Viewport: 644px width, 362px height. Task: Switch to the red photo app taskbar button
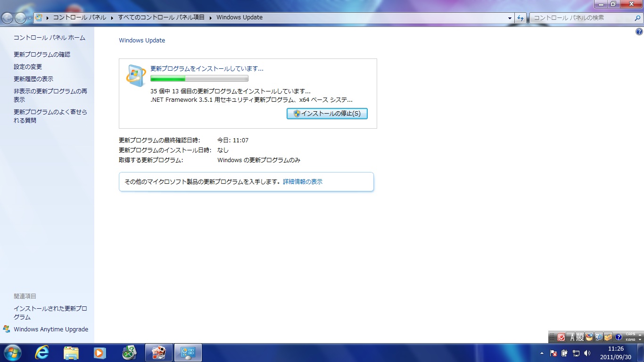point(159,353)
